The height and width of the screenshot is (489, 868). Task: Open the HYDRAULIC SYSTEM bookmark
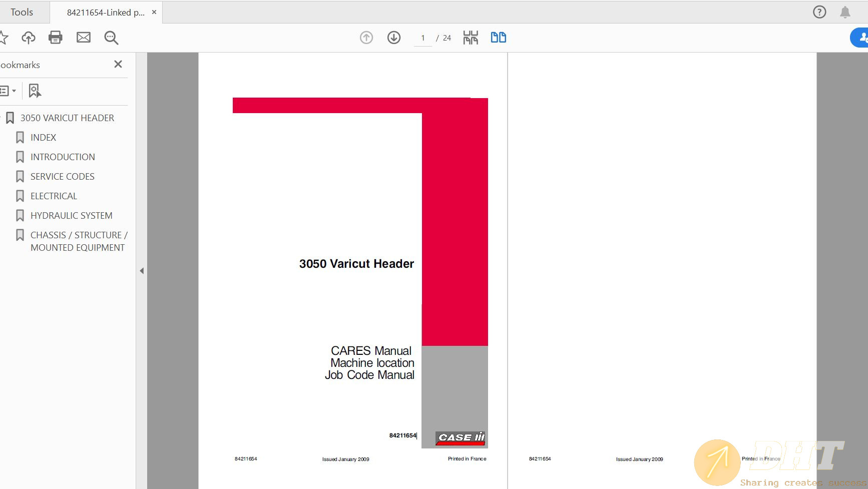[71, 216]
